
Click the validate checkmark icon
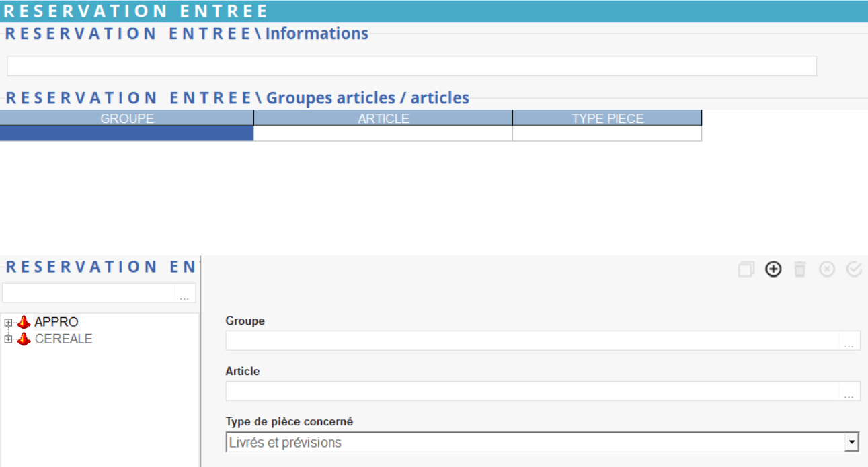pyautogui.click(x=854, y=269)
